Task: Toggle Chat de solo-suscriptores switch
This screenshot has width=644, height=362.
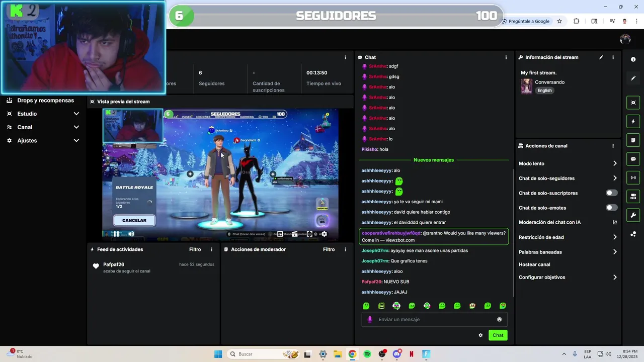Action: (611, 193)
